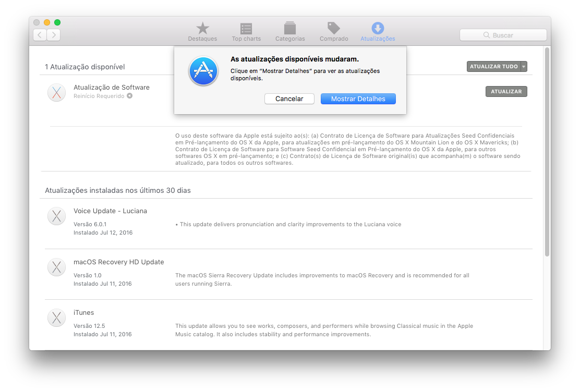The image size is (580, 392).
Task: Open Top charts list icon
Action: click(246, 29)
